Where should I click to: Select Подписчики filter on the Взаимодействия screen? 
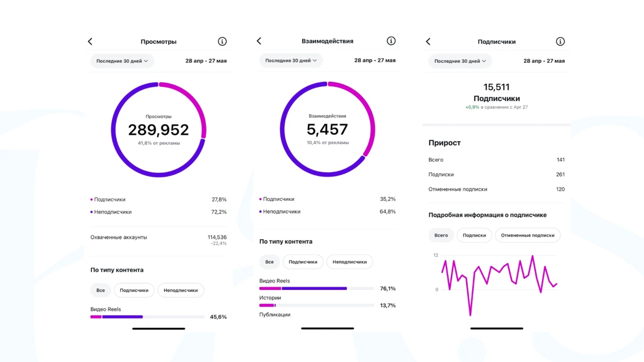point(303,262)
